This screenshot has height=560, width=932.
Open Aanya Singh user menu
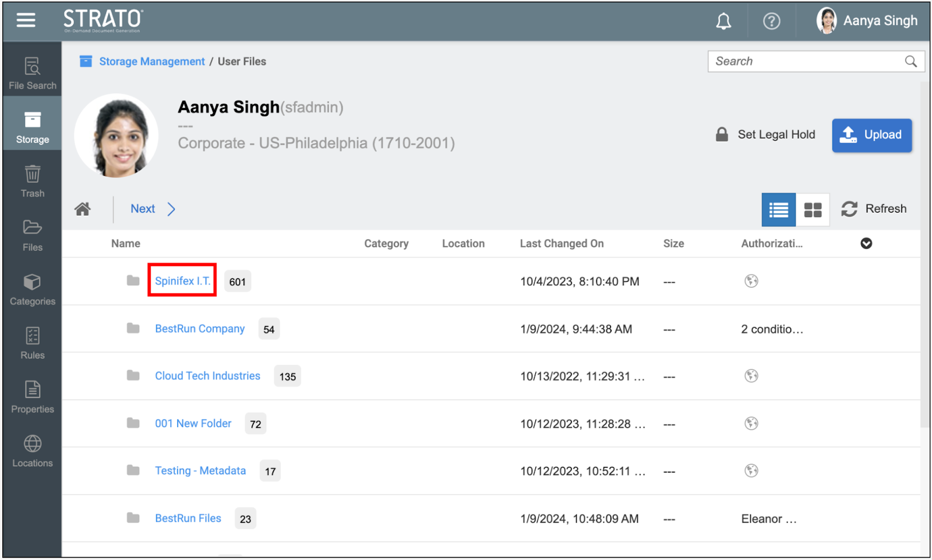[x=867, y=21]
